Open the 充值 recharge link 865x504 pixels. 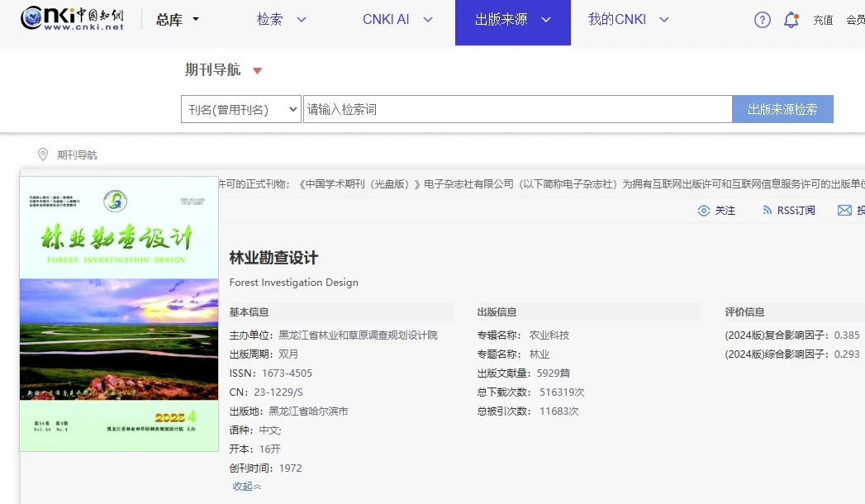(x=823, y=19)
